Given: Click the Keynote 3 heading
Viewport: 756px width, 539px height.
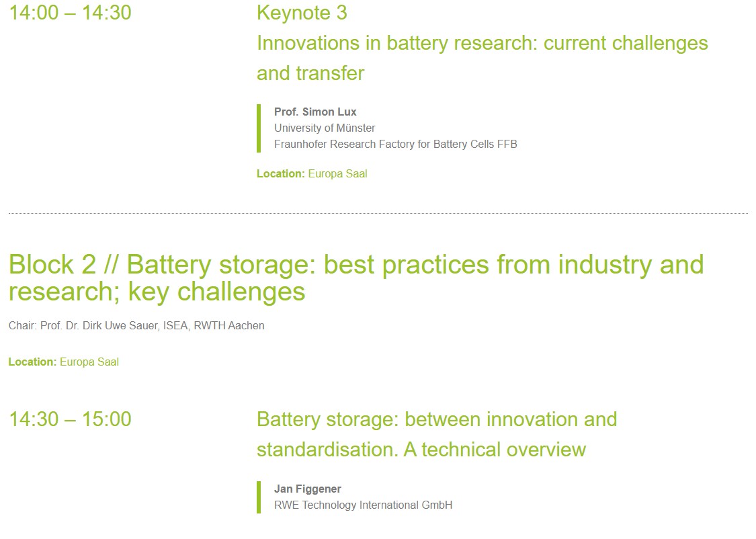Looking at the screenshot, I should click(302, 13).
